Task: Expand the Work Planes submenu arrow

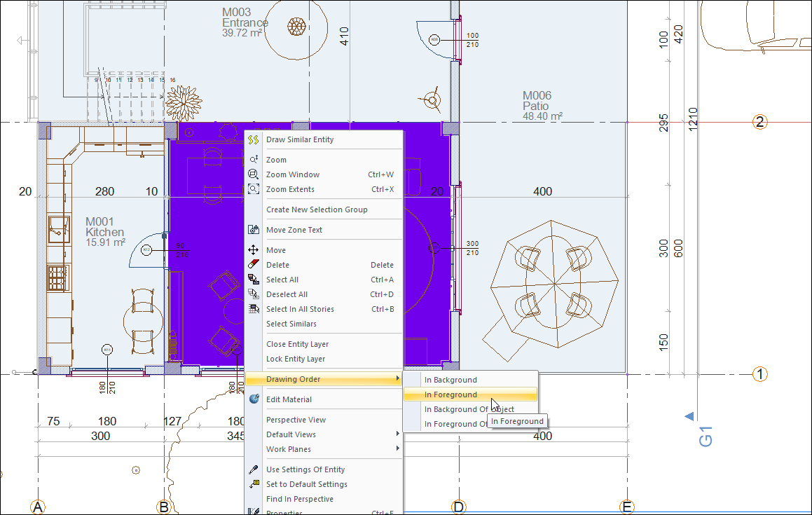Action: [x=398, y=449]
